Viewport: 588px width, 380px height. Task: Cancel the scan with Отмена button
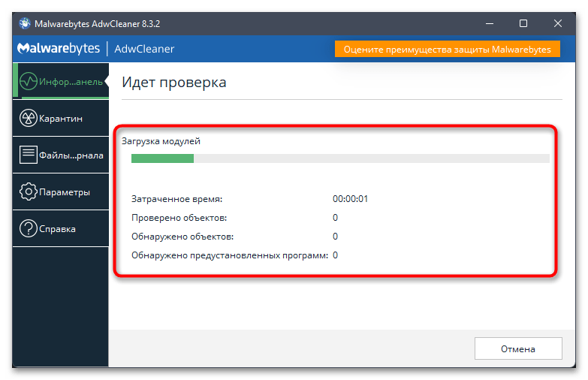pyautogui.click(x=518, y=348)
